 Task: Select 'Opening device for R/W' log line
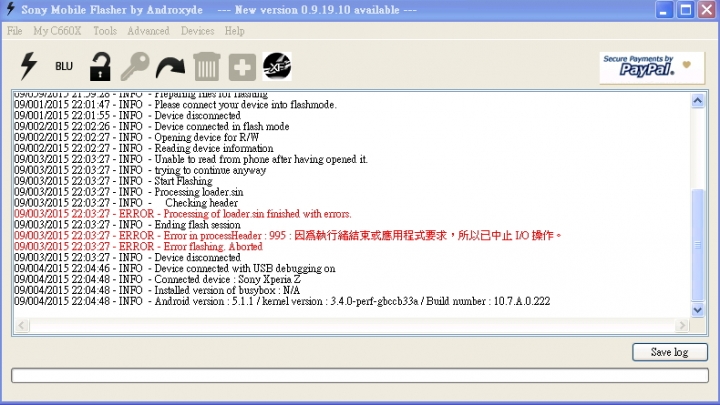pos(136,137)
